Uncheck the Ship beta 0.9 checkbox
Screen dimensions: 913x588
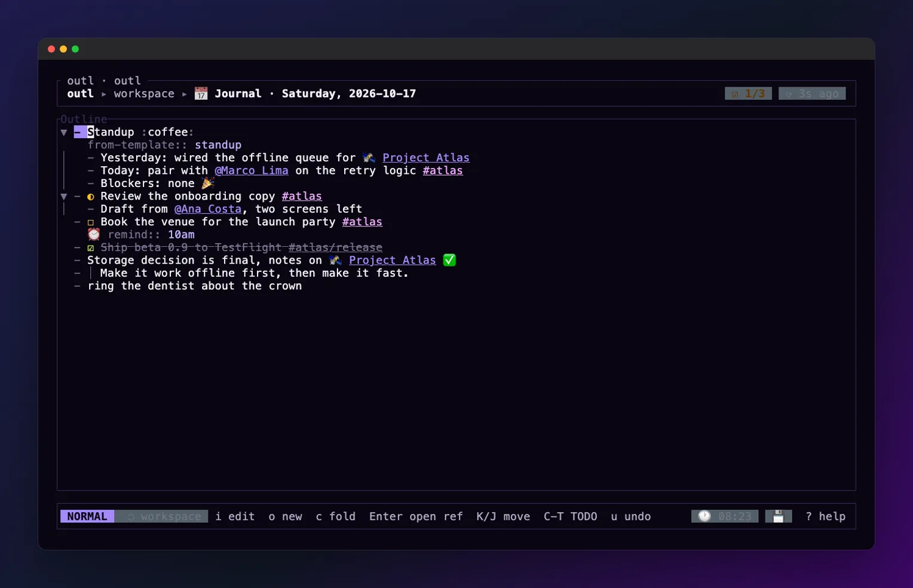(91, 247)
